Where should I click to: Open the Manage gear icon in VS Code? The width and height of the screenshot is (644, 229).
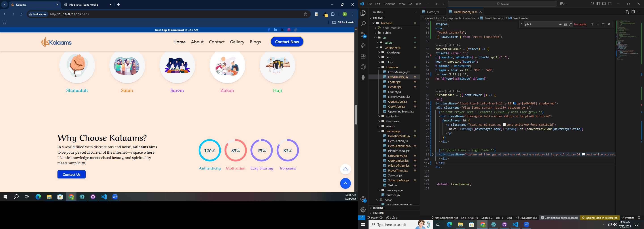pos(363,210)
